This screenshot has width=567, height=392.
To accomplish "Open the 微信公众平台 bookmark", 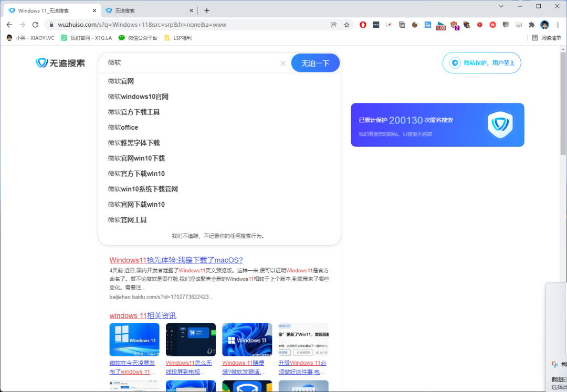I will pyautogui.click(x=138, y=38).
